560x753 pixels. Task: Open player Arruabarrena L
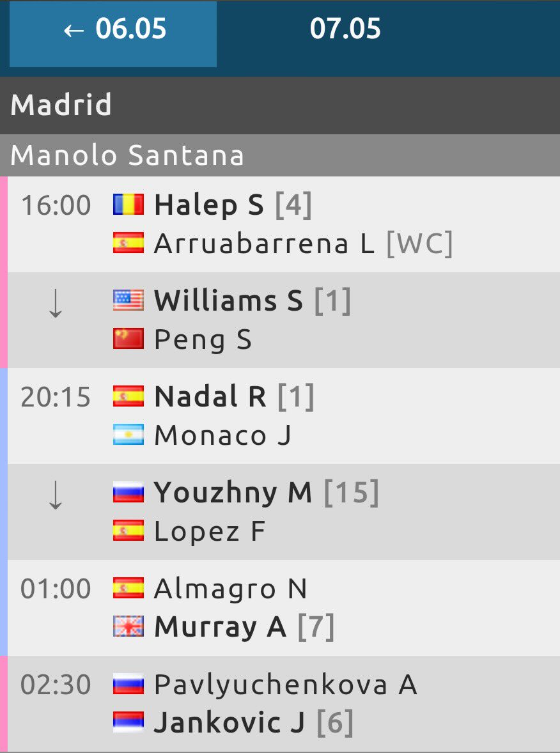point(264,244)
